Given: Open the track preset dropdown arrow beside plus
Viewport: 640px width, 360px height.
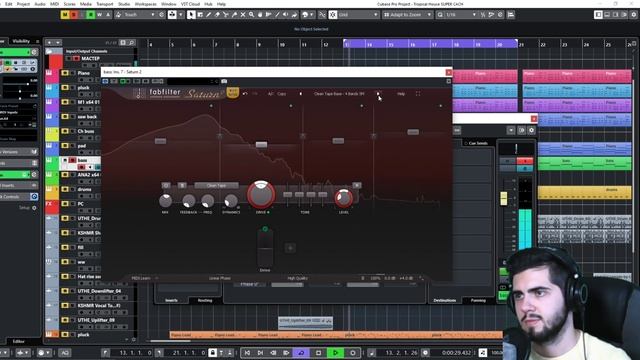Looking at the screenshot, I should 58,42.
